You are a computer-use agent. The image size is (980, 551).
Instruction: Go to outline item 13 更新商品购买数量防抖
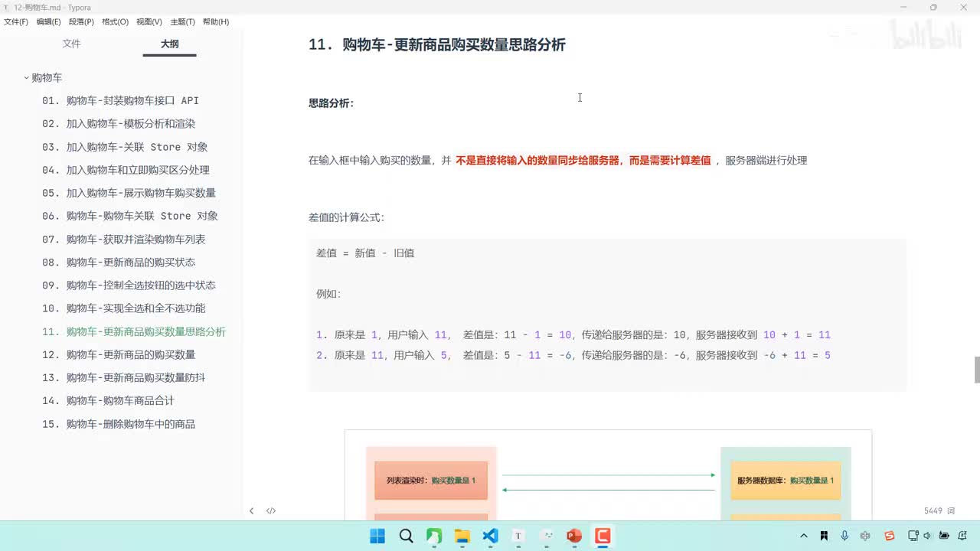pyautogui.click(x=124, y=378)
